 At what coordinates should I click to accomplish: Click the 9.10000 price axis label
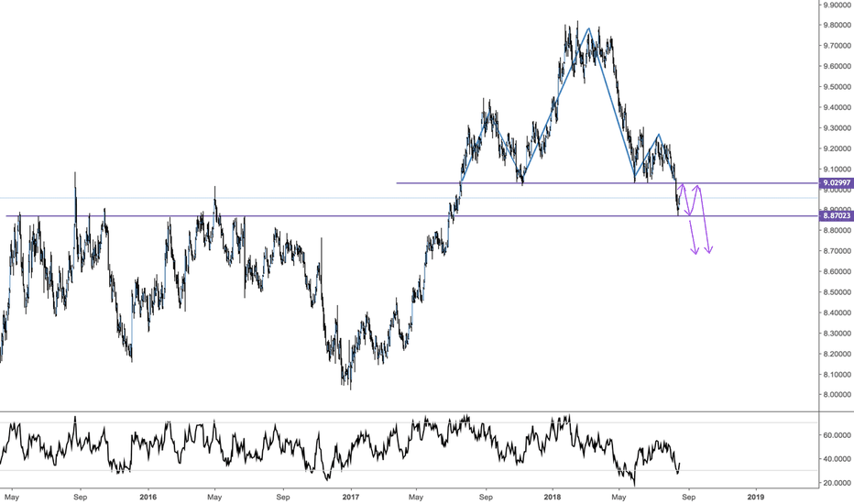point(837,170)
